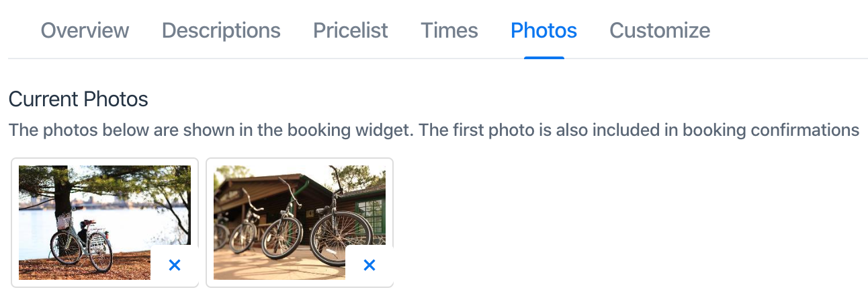
Task: Click the active Photos tab
Action: point(544,30)
